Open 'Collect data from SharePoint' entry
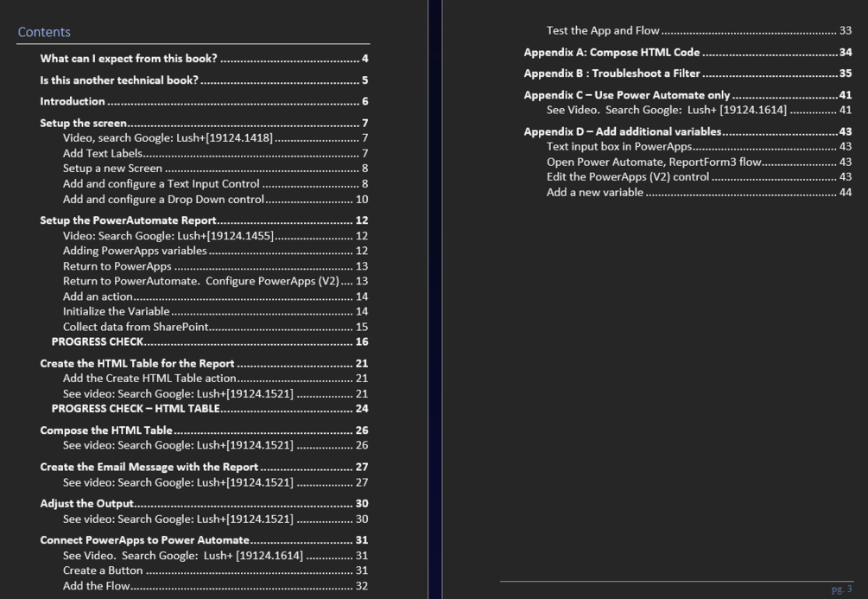The image size is (868, 599). pos(215,328)
